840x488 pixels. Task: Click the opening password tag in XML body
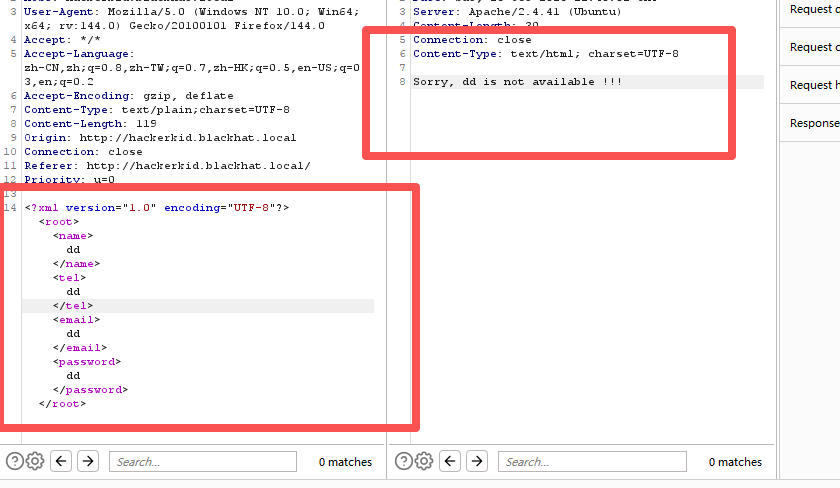click(87, 361)
